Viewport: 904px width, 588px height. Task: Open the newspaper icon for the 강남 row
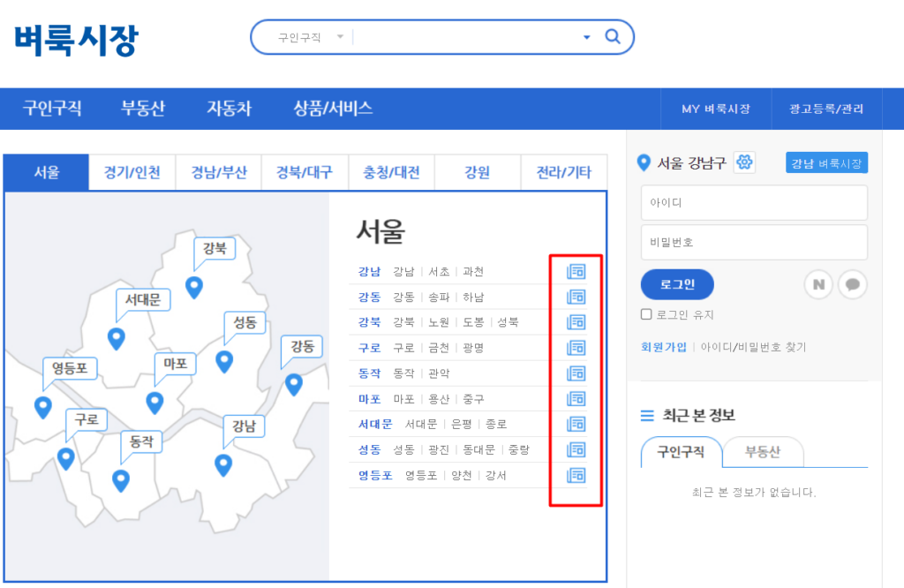pyautogui.click(x=576, y=272)
